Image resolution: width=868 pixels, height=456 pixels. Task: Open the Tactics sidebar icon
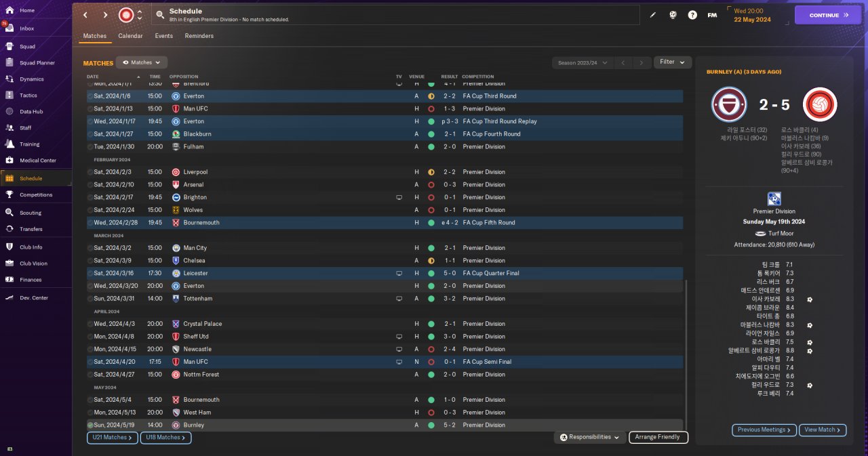coord(9,96)
